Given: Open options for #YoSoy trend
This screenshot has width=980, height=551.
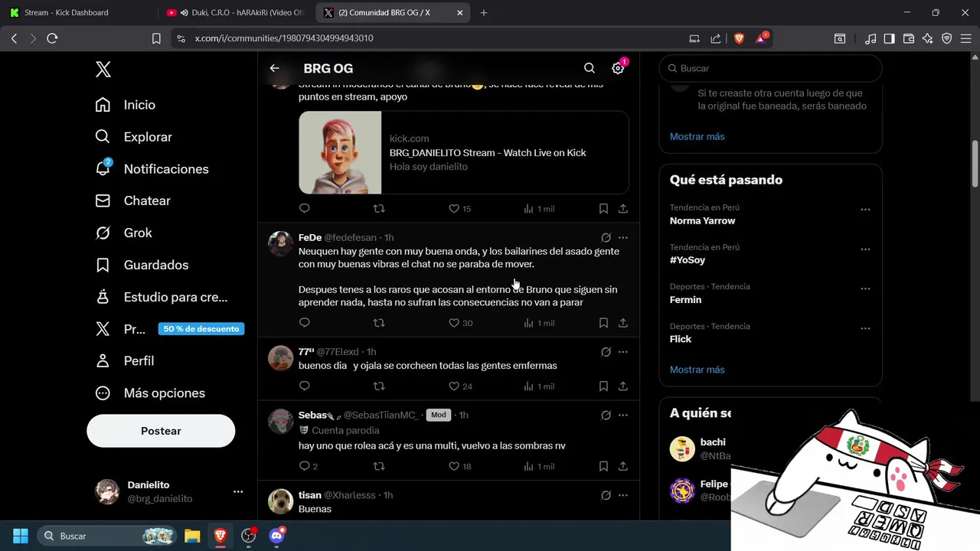Looking at the screenshot, I should [865, 249].
